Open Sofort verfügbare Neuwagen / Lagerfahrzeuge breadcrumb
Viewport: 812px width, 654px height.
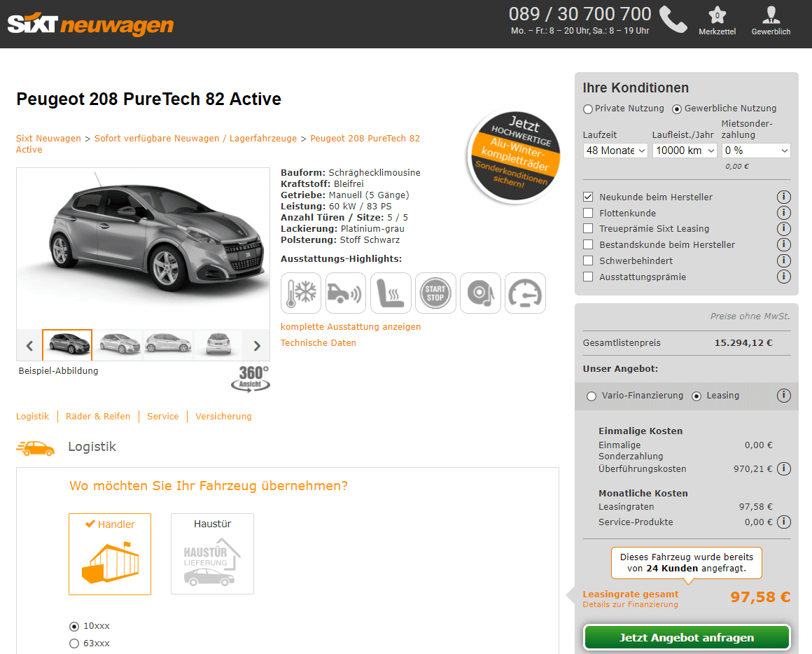pos(196,138)
